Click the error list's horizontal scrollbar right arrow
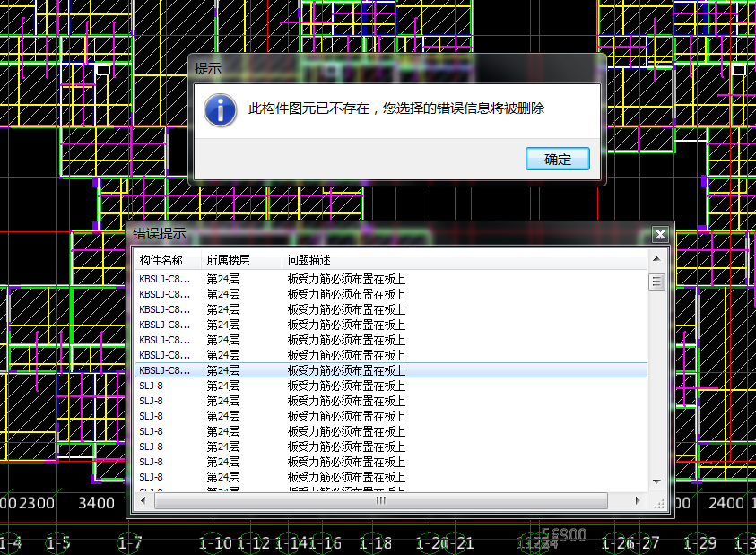 click(638, 500)
